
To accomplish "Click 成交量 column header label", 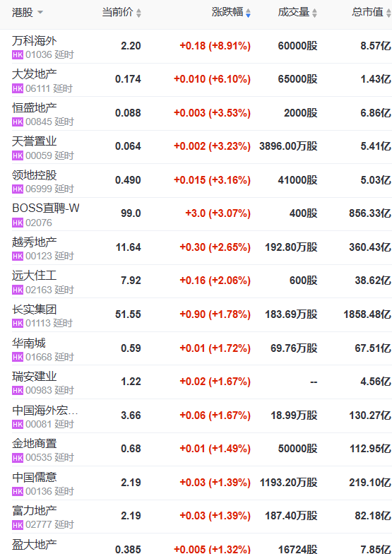I will [x=294, y=13].
